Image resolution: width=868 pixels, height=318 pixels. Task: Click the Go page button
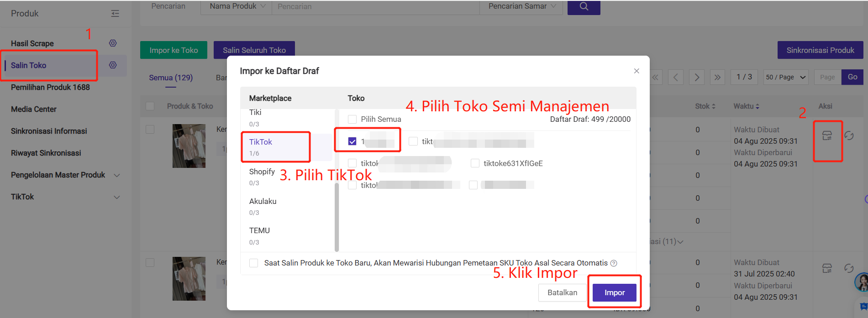point(852,77)
